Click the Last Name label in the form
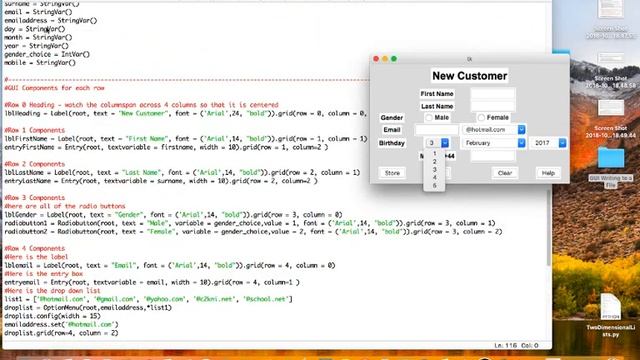640x360 pixels. (437, 106)
